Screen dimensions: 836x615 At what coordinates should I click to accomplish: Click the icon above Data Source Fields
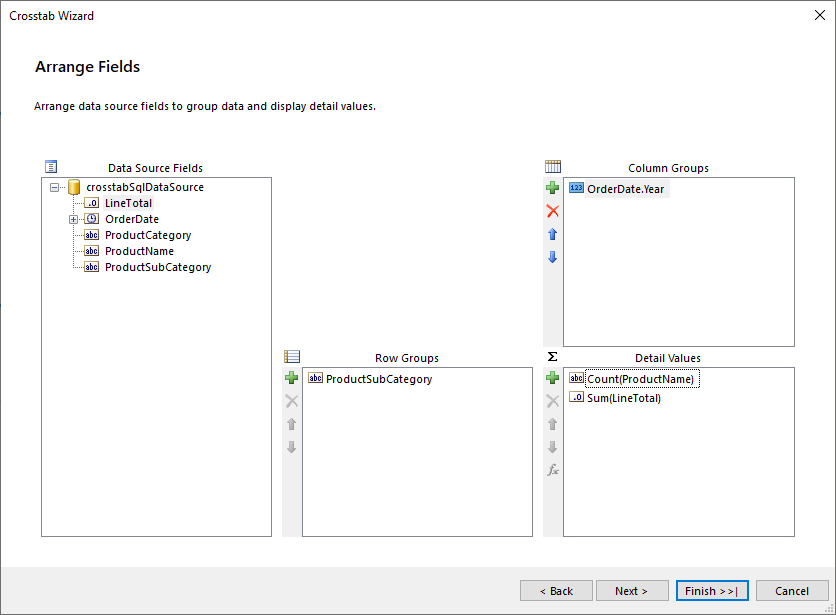coord(51,166)
